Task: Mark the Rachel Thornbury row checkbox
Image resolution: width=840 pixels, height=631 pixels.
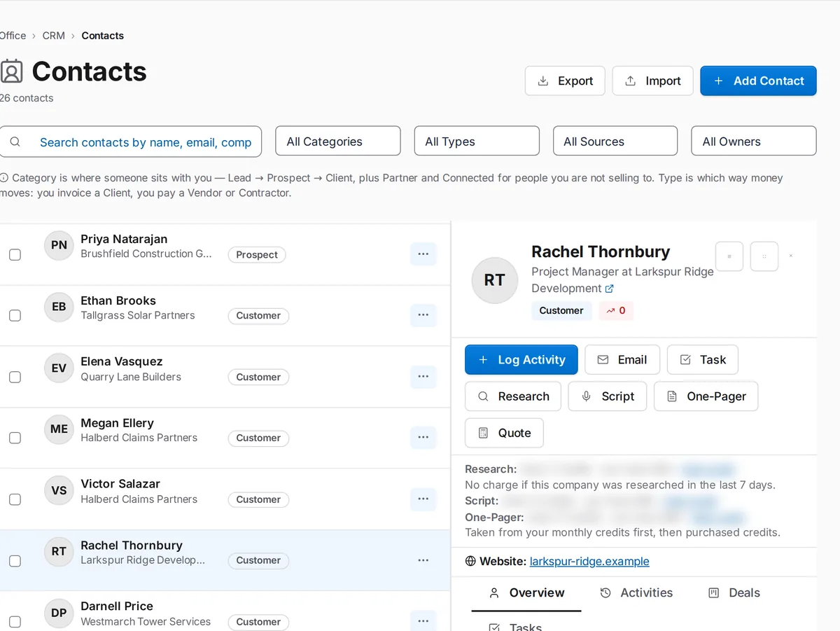Action: coord(15,561)
